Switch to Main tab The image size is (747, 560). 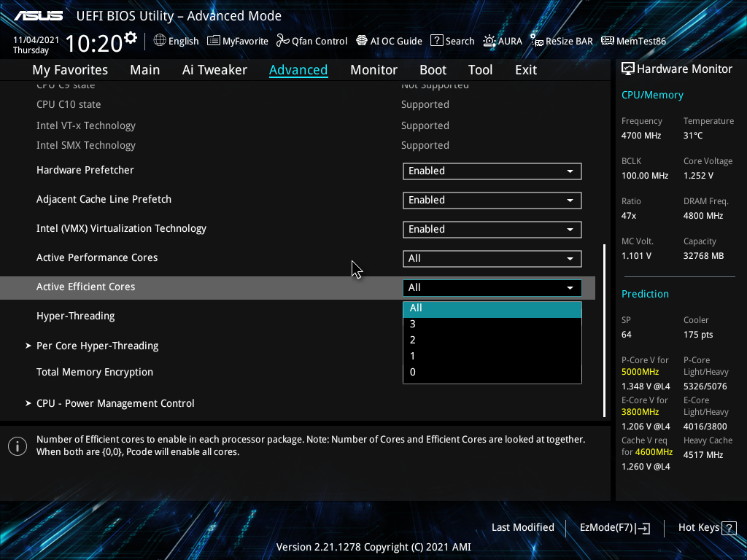coord(145,70)
